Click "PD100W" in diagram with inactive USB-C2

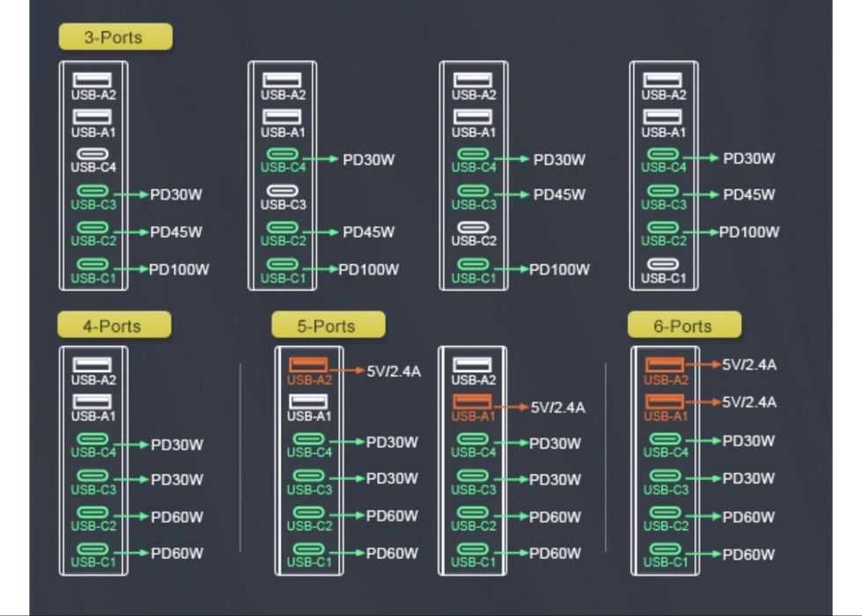point(560,270)
